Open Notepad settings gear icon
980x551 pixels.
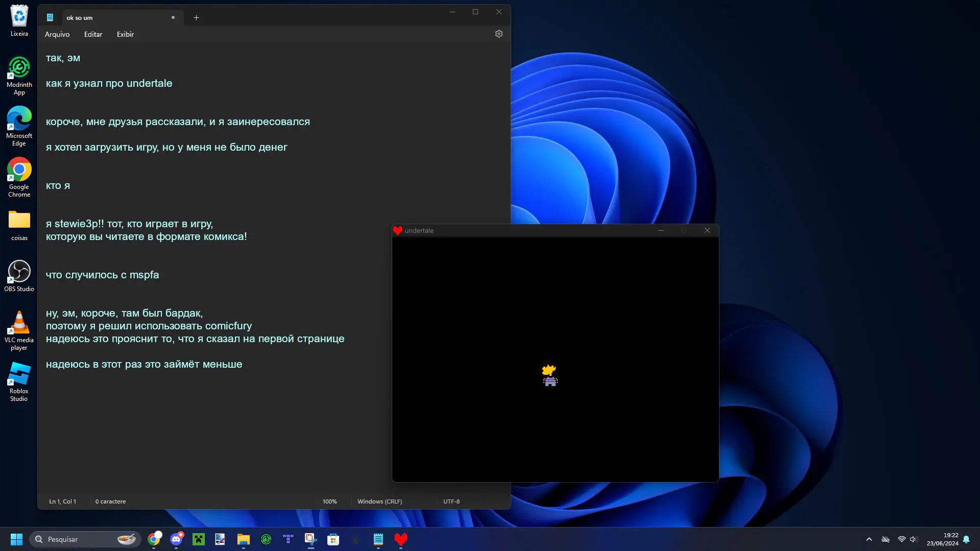click(x=499, y=34)
